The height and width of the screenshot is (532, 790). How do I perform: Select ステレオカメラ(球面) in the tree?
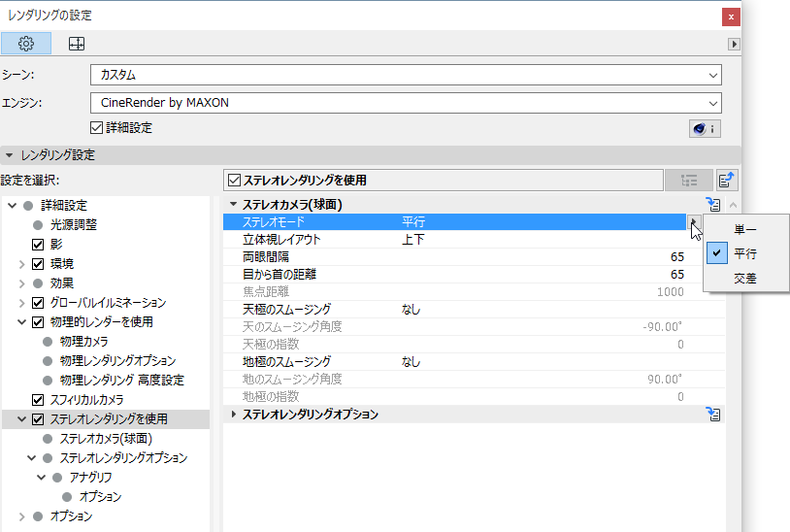[x=106, y=439]
